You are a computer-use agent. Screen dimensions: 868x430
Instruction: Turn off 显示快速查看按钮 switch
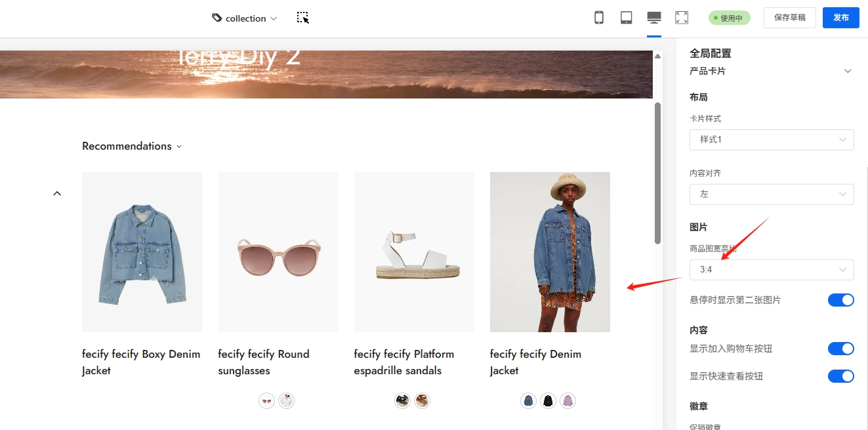[x=840, y=376]
